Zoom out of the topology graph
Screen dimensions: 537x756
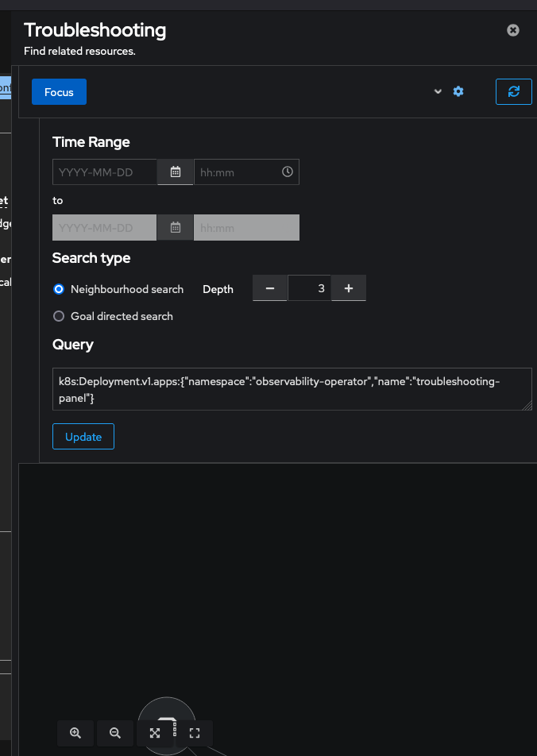pos(115,733)
